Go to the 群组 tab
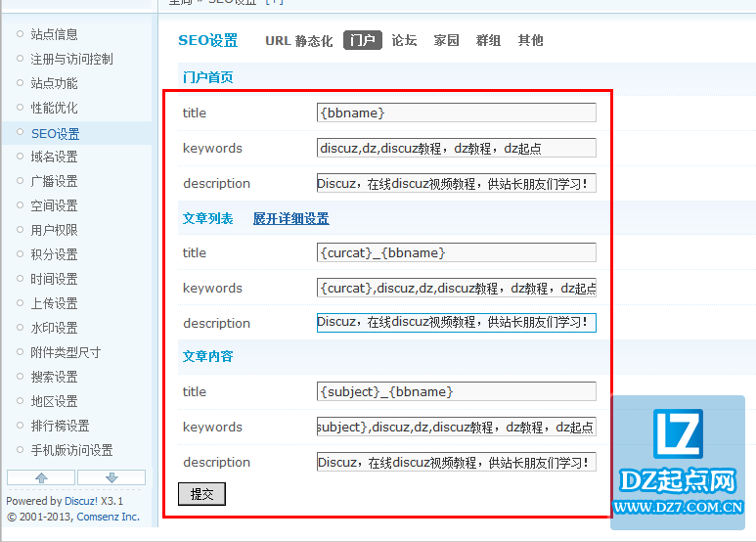756x542 pixels. point(488,41)
